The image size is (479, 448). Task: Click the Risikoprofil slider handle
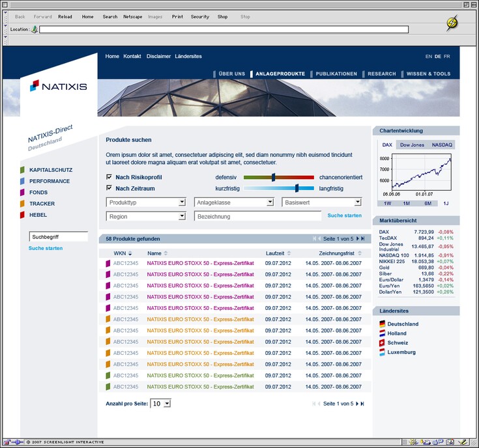tap(274, 177)
